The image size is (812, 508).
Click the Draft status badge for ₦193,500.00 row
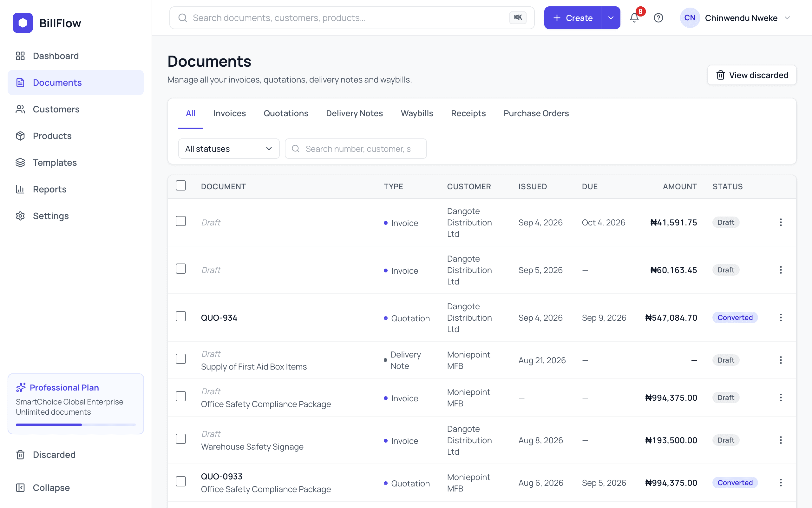pyautogui.click(x=726, y=440)
